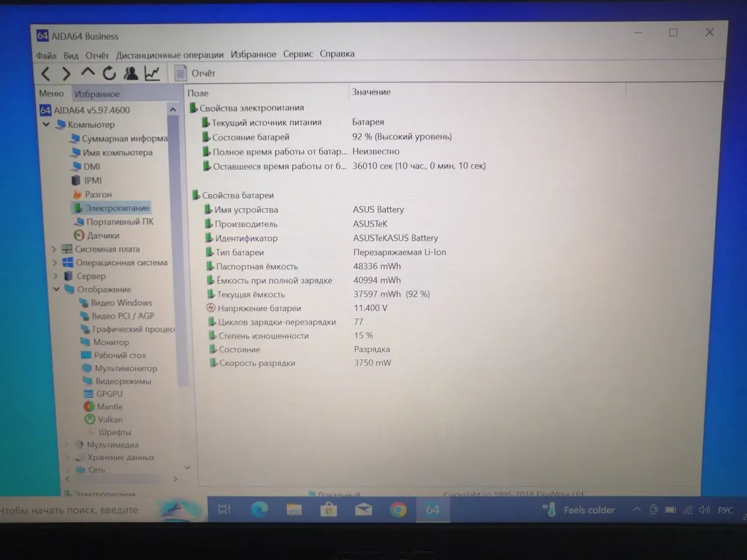The image size is (747, 560).
Task: Select Портативный ПК tree item
Action: [x=120, y=222]
